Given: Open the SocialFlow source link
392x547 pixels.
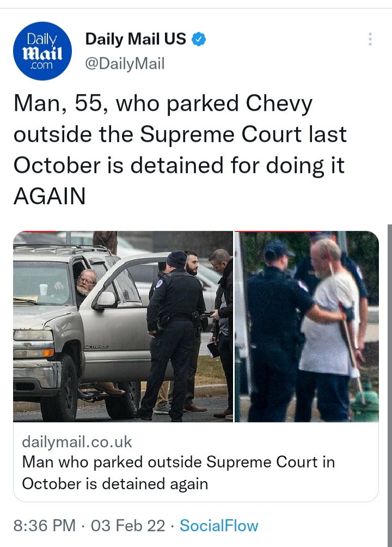Looking at the screenshot, I should (x=219, y=525).
